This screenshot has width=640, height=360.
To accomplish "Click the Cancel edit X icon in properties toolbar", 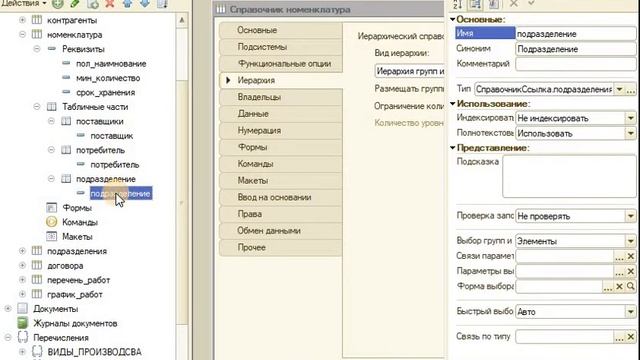I will click(513, 4).
